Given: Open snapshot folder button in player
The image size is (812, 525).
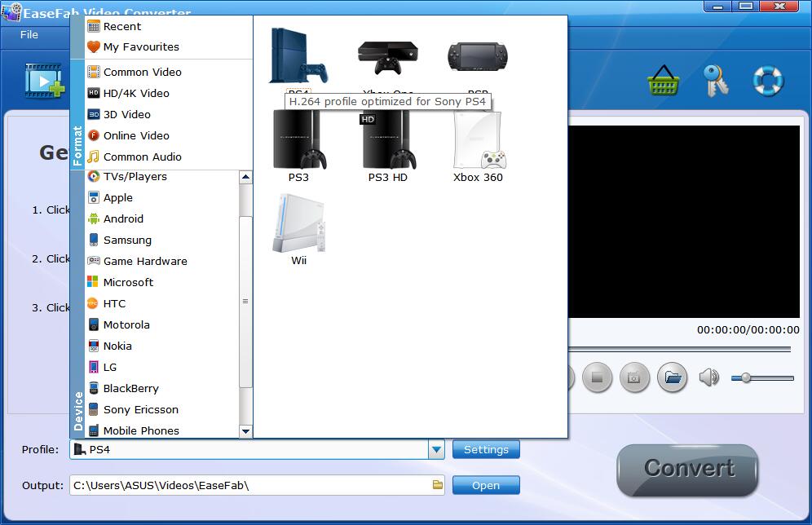Looking at the screenshot, I should tap(672, 377).
